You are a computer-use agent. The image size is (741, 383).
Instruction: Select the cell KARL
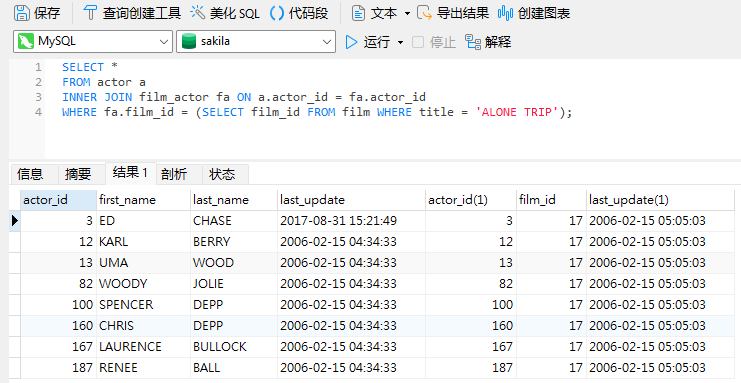click(x=144, y=242)
